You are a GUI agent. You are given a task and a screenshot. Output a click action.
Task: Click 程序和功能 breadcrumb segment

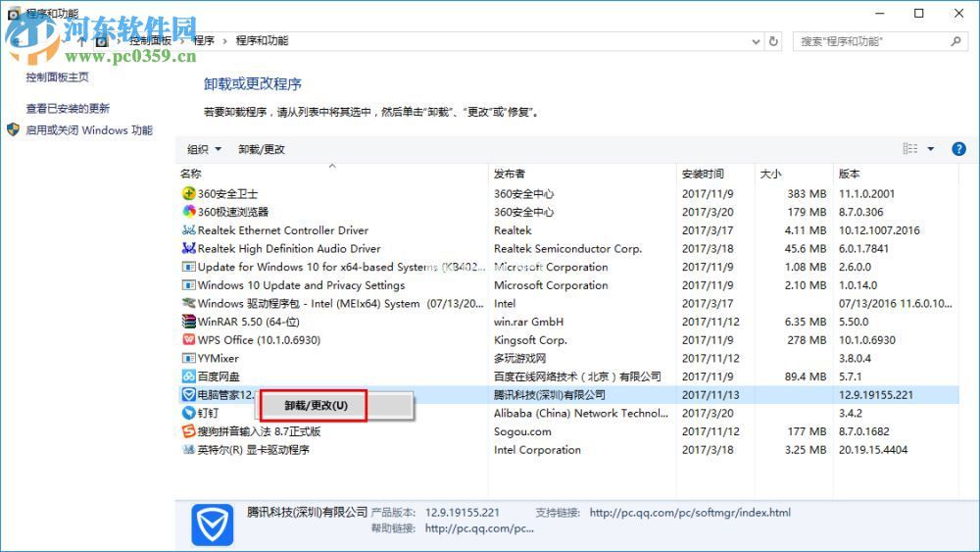tap(262, 40)
